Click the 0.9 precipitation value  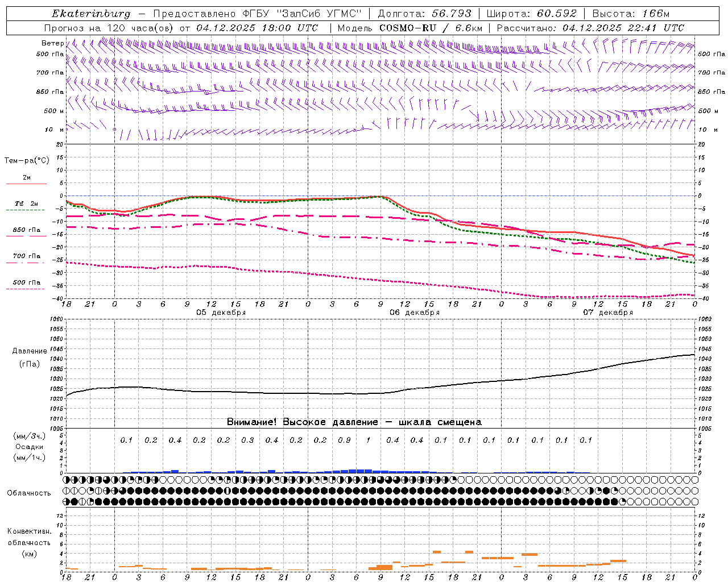pyautogui.click(x=344, y=440)
